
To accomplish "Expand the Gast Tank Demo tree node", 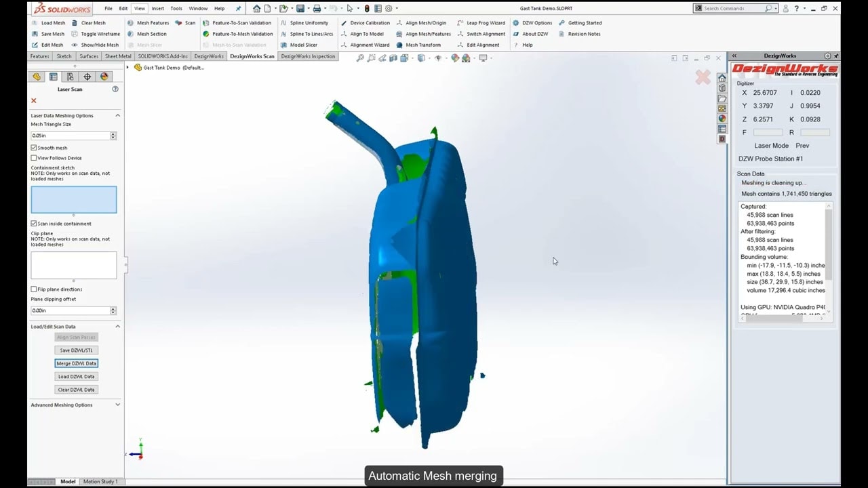I will 127,67.
